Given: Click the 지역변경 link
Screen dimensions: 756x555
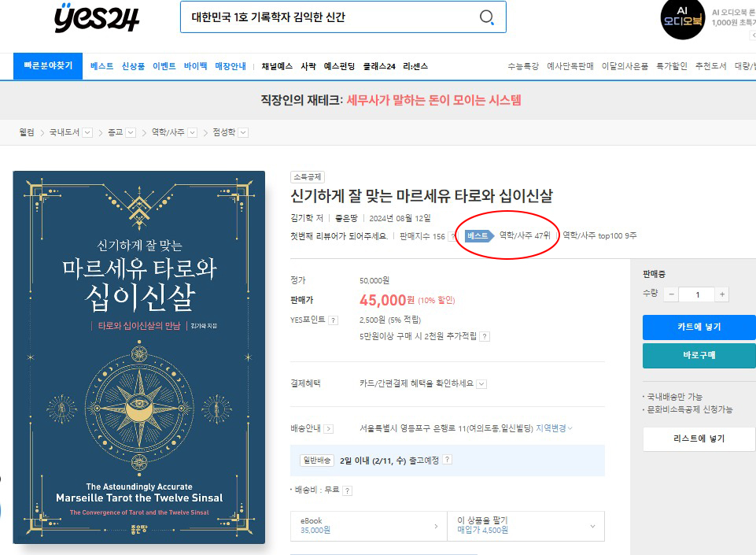Looking at the screenshot, I should pos(554,428).
